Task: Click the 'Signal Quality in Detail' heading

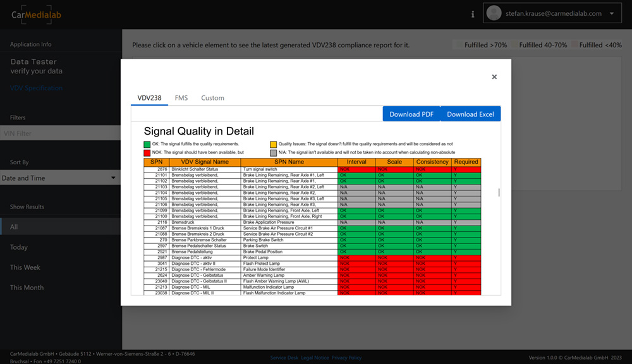Action: point(198,131)
